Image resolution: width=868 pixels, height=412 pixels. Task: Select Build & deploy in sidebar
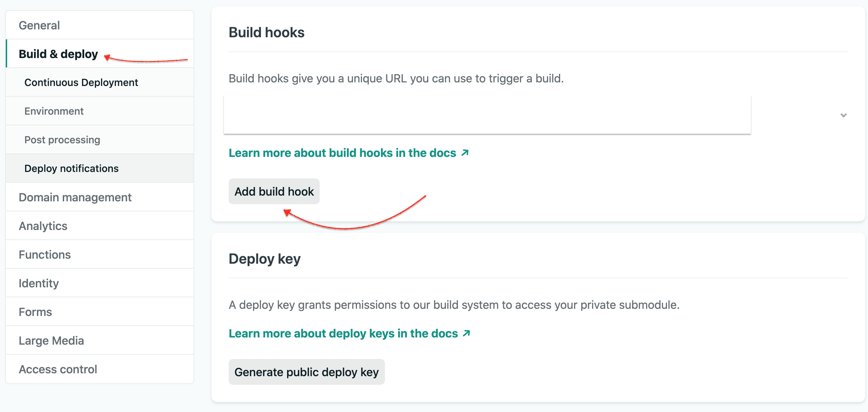coord(100,54)
